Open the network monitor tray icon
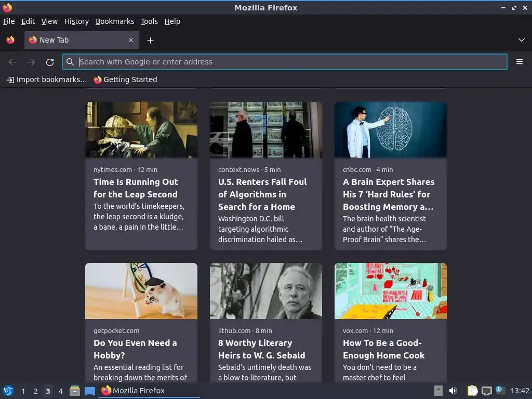This screenshot has width=532, height=399. 486,391
